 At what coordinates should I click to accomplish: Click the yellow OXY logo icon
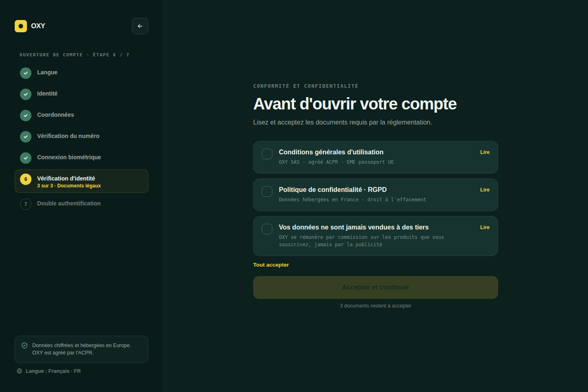tap(21, 26)
